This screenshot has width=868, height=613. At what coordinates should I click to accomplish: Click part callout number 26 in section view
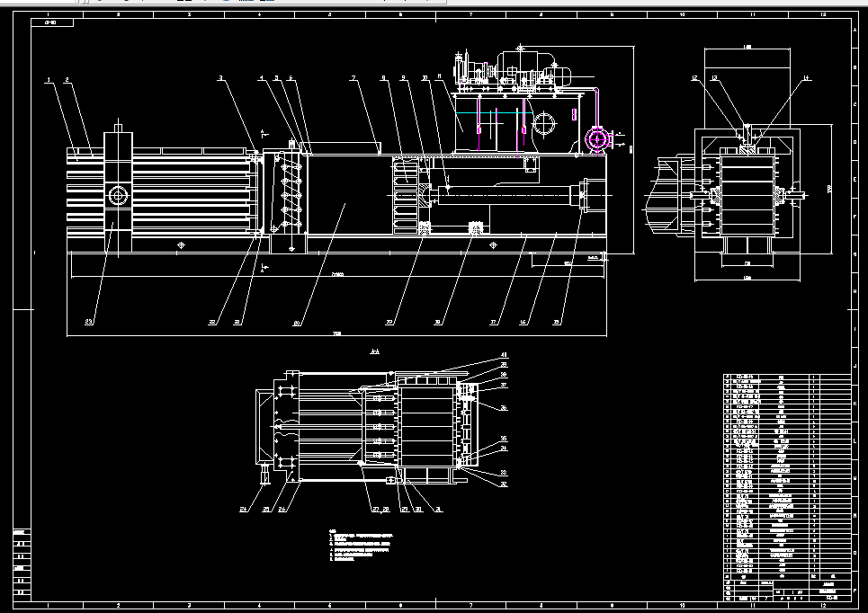[x=282, y=509]
